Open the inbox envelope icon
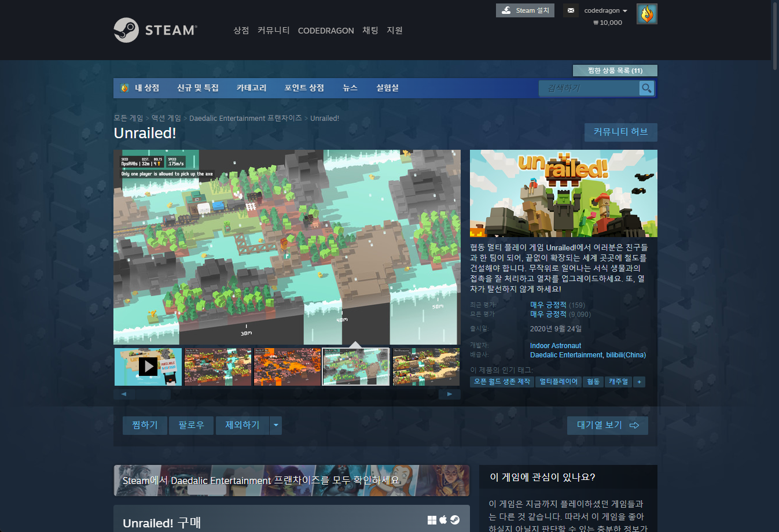The height and width of the screenshot is (532, 779). [571, 10]
